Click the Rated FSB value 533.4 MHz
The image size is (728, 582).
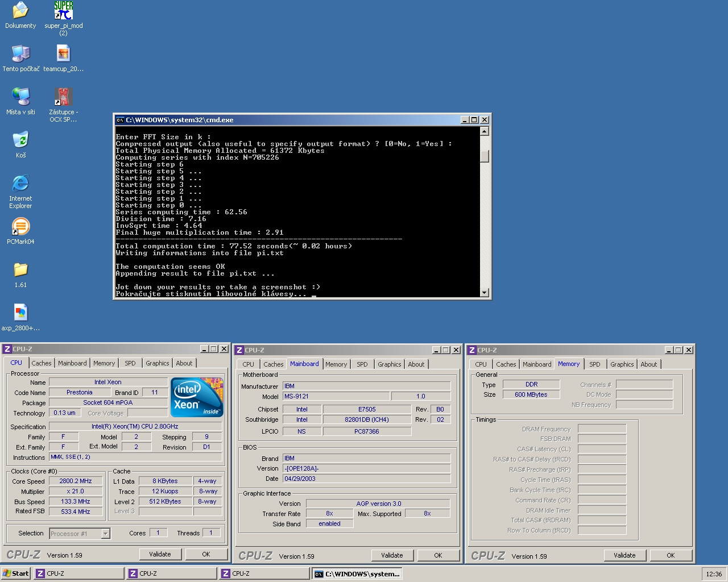coord(76,512)
